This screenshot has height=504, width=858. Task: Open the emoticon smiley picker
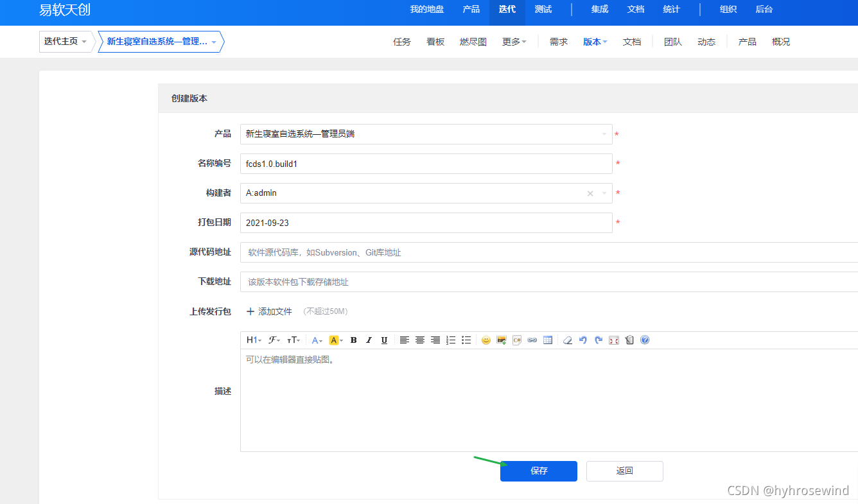[x=486, y=340]
